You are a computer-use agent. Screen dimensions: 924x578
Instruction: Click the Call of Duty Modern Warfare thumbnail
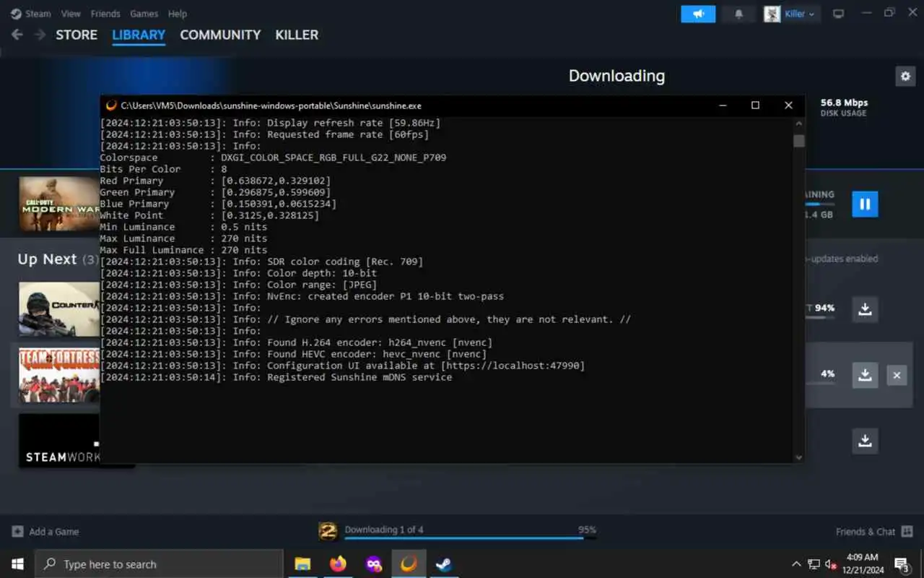click(x=59, y=204)
